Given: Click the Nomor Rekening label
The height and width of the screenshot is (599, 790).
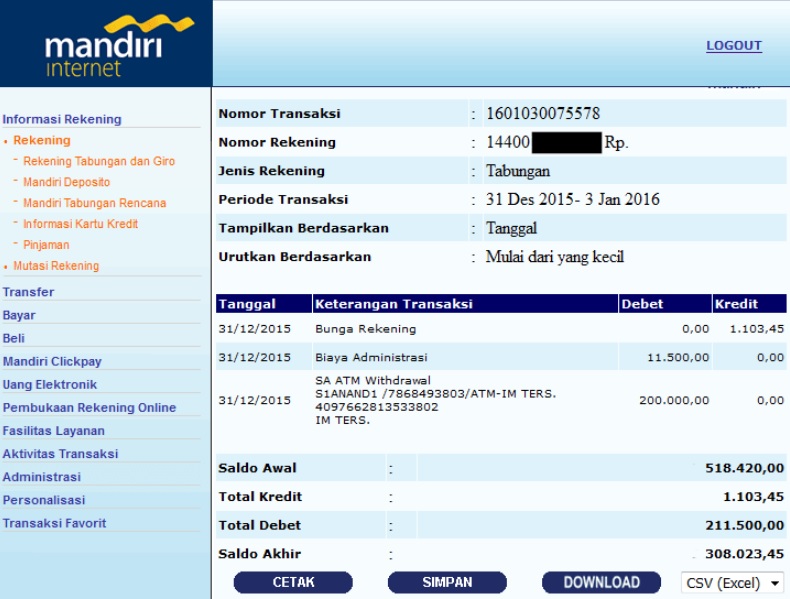Looking at the screenshot, I should tap(277, 142).
